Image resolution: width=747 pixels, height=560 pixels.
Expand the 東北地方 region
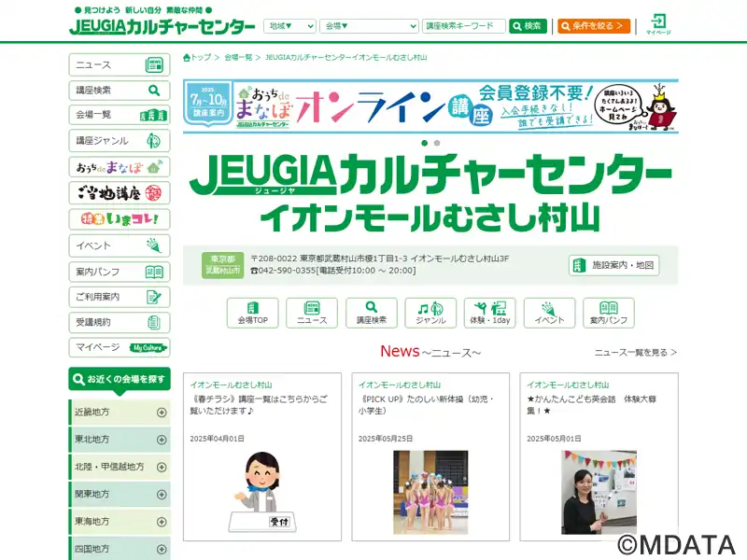click(120, 440)
